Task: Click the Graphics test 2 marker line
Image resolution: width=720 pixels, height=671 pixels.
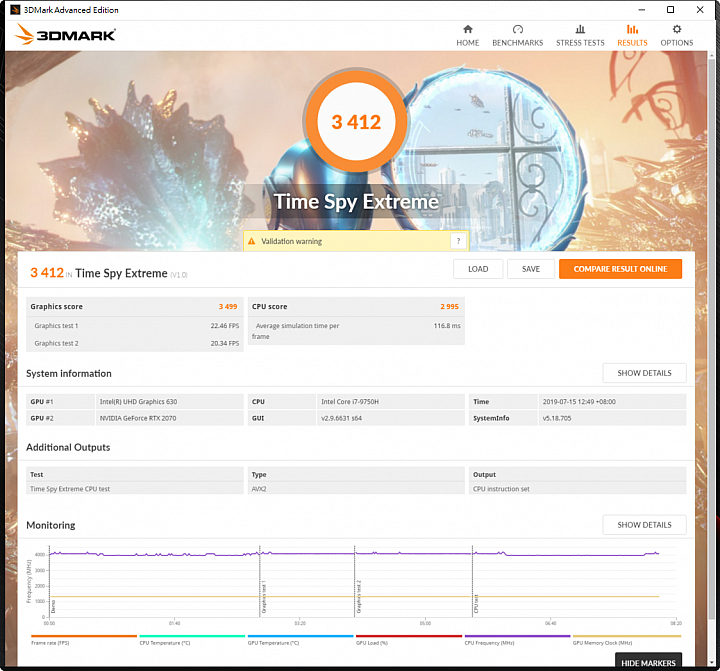Action: (354, 581)
